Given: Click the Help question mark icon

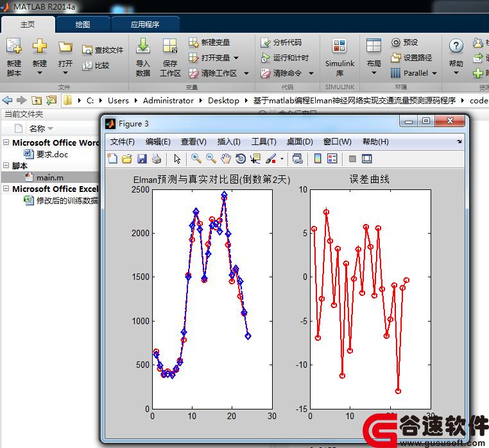Looking at the screenshot, I should (456, 46).
